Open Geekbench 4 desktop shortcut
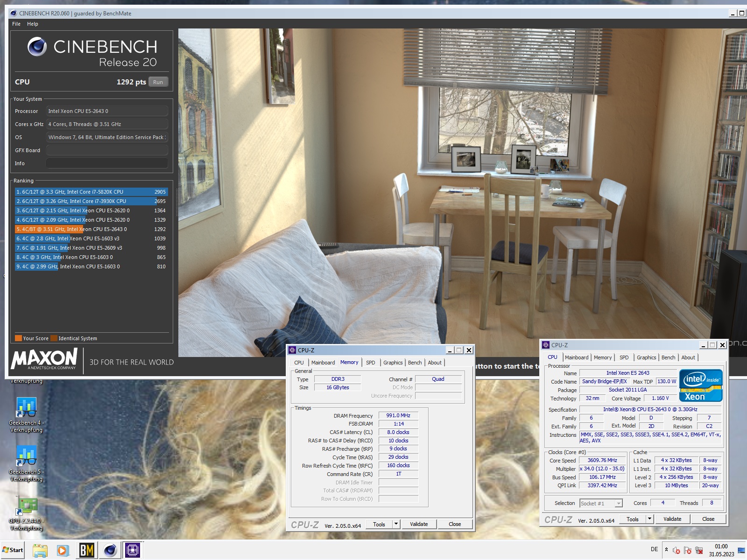 click(27, 415)
